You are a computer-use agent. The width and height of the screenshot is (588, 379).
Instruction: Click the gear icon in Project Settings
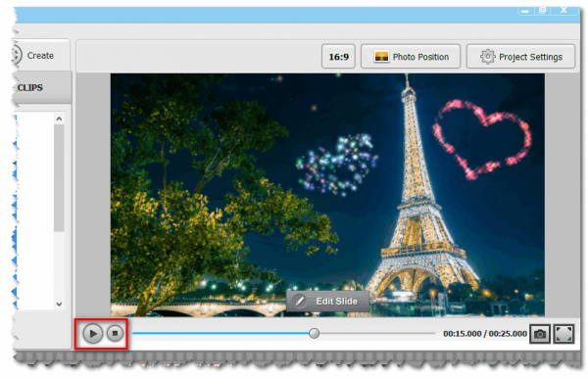pyautogui.click(x=487, y=57)
